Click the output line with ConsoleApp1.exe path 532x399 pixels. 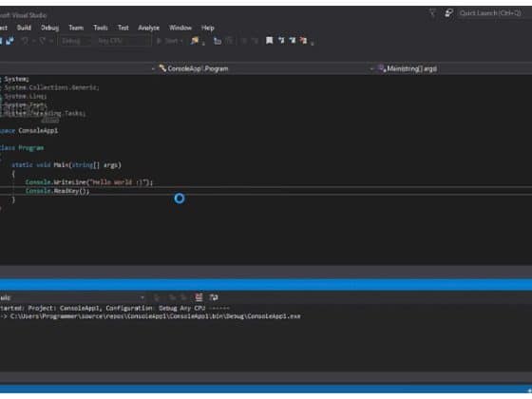pos(150,316)
